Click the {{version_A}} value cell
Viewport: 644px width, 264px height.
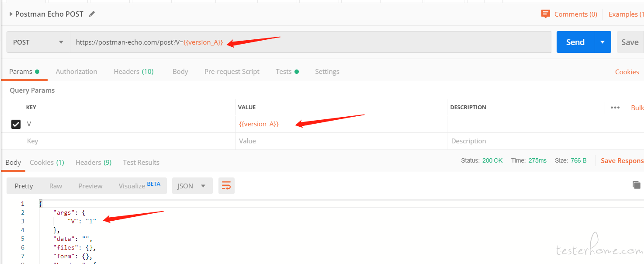tap(341, 124)
